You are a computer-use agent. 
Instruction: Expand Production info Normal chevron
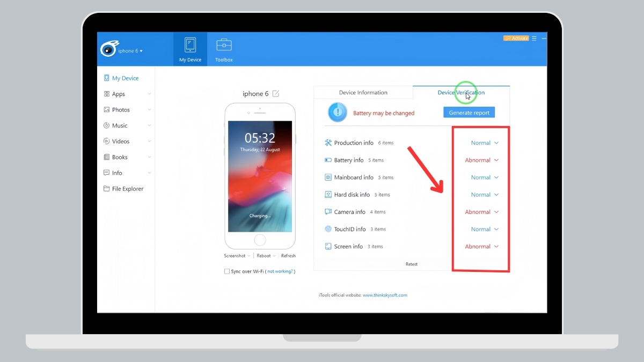(496, 143)
